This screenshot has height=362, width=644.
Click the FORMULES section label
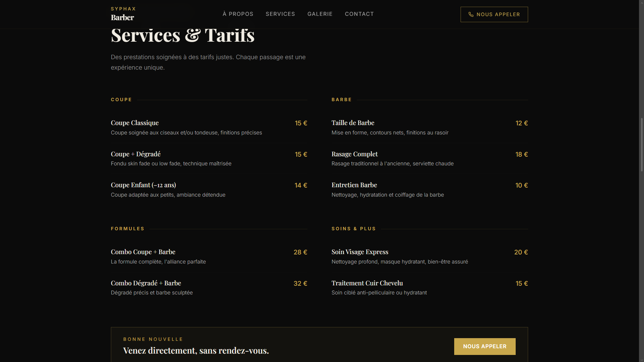[128, 229]
